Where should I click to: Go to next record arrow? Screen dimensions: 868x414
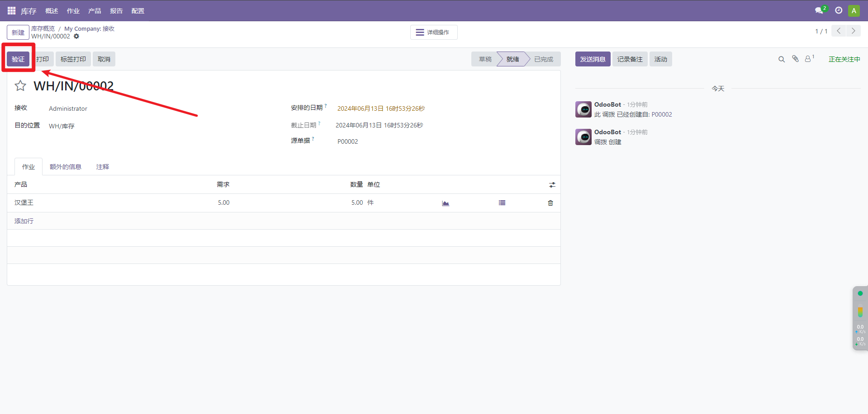tap(854, 31)
